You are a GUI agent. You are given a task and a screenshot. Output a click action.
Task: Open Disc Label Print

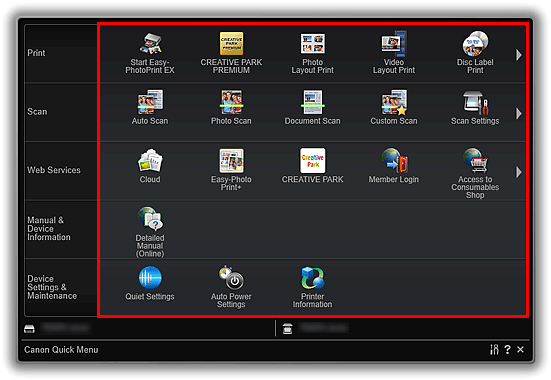coord(475,53)
